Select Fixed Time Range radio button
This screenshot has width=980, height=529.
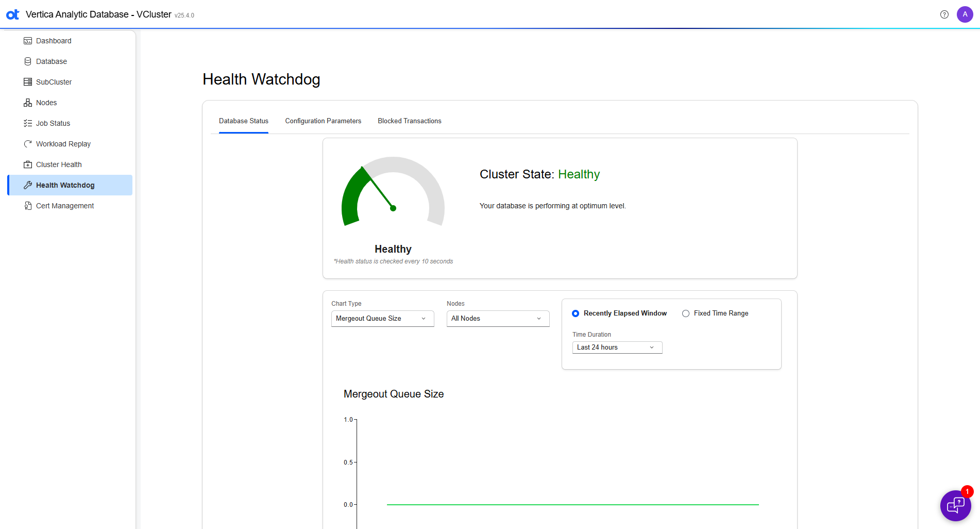tap(686, 313)
